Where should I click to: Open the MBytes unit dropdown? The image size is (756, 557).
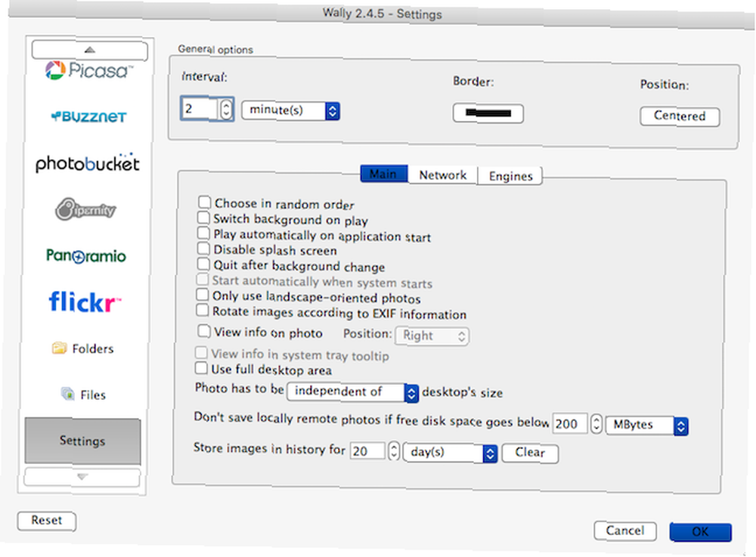tap(646, 425)
